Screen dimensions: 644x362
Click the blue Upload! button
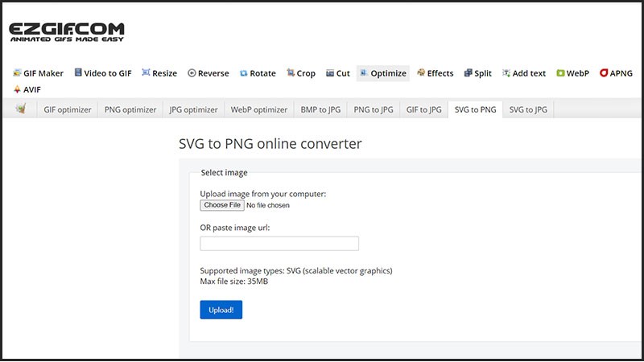(x=221, y=310)
